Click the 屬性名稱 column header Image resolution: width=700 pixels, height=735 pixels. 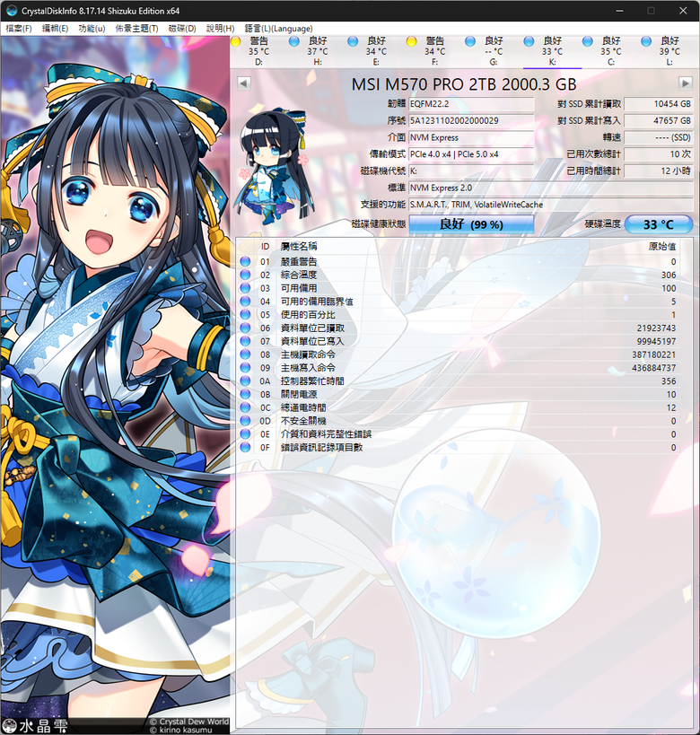(299, 247)
